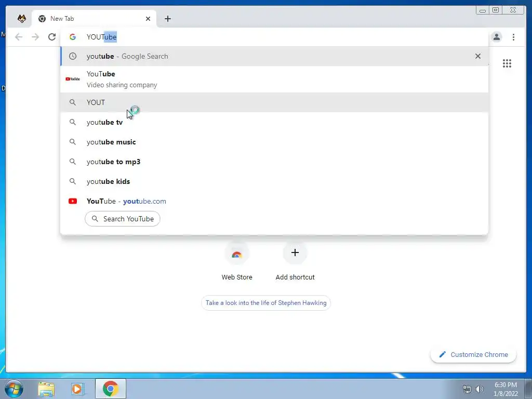The image size is (532, 399).
Task: Select the YOUT search suggestion
Action: coord(274,102)
